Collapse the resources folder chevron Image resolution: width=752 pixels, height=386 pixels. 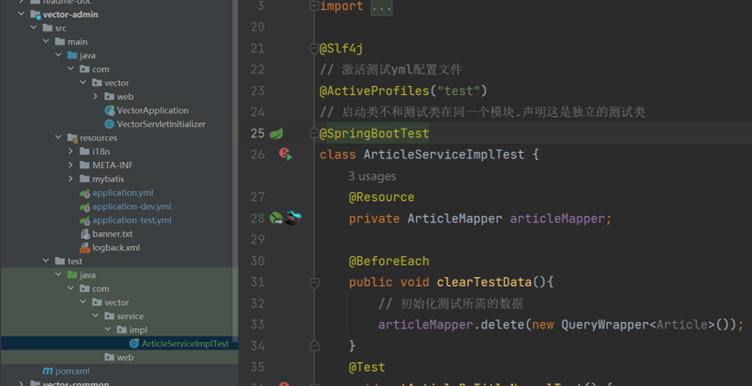point(59,138)
